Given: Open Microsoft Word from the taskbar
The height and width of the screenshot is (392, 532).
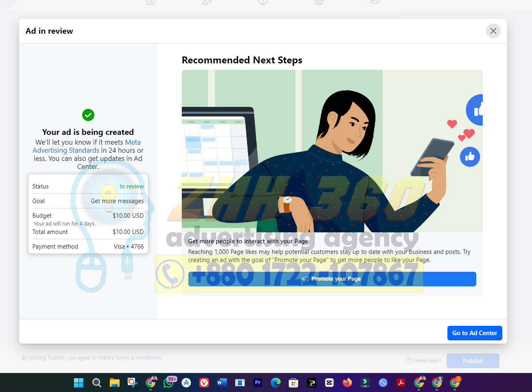Looking at the screenshot, I should (222, 383).
